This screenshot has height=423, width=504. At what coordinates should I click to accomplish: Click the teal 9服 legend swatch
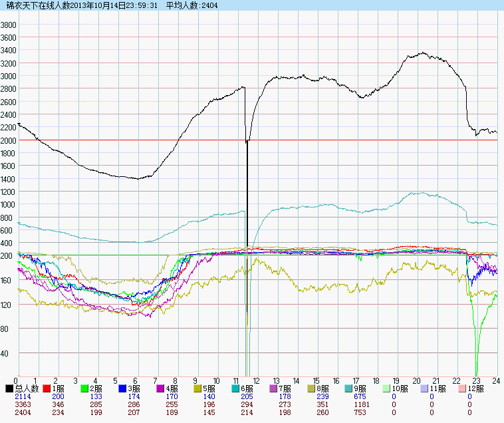coord(350,388)
